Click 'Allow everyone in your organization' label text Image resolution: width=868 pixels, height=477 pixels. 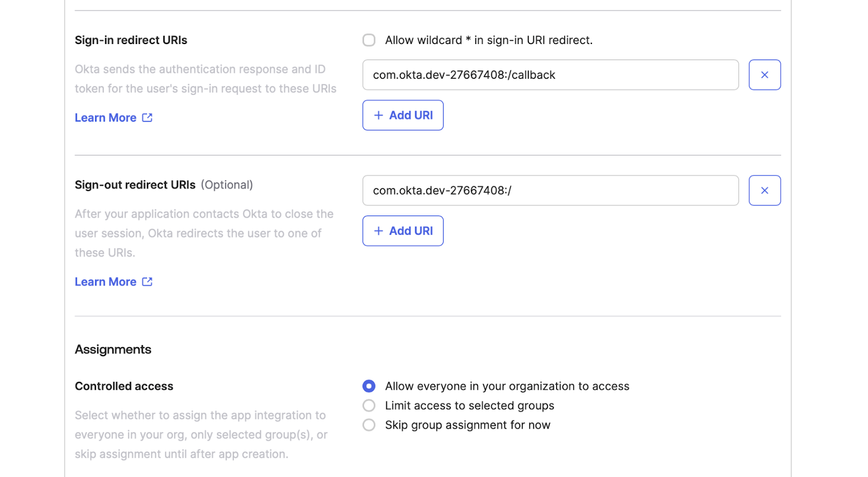[x=507, y=386]
